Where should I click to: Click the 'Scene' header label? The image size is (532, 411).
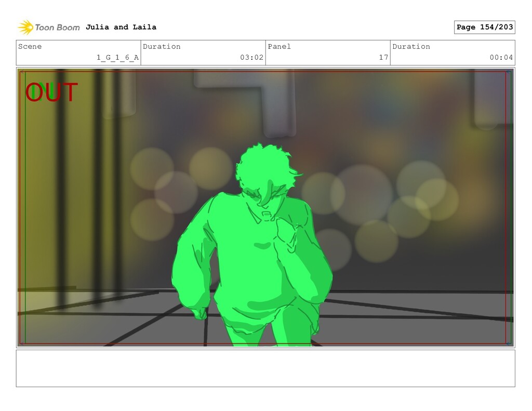(30, 46)
